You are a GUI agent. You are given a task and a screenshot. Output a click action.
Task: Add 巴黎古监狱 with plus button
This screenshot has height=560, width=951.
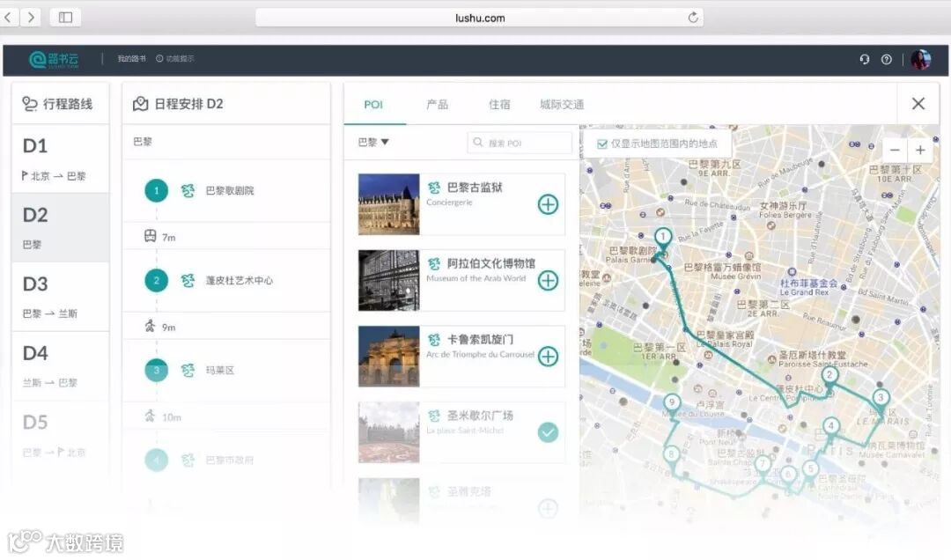[x=548, y=204]
